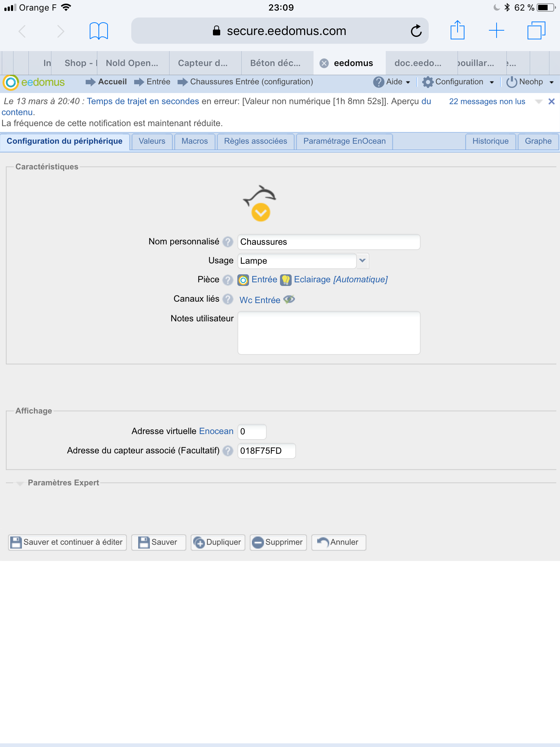Click the Entrée room icon
560x747 pixels.
pyautogui.click(x=243, y=280)
